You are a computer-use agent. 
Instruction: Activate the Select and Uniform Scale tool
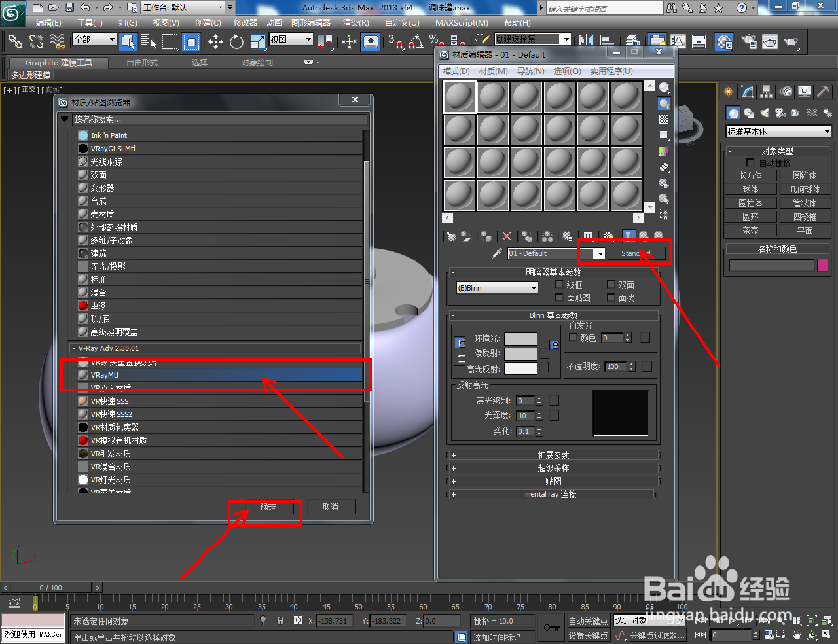pyautogui.click(x=258, y=42)
